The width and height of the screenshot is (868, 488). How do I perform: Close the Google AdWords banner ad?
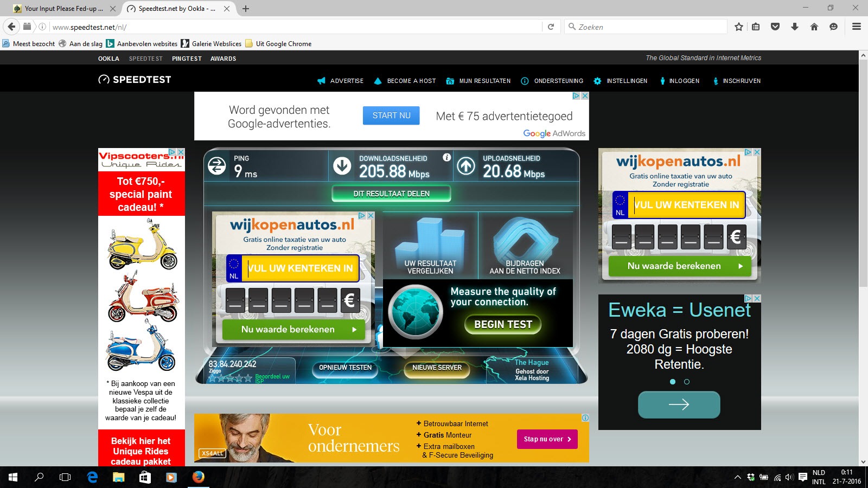[585, 95]
